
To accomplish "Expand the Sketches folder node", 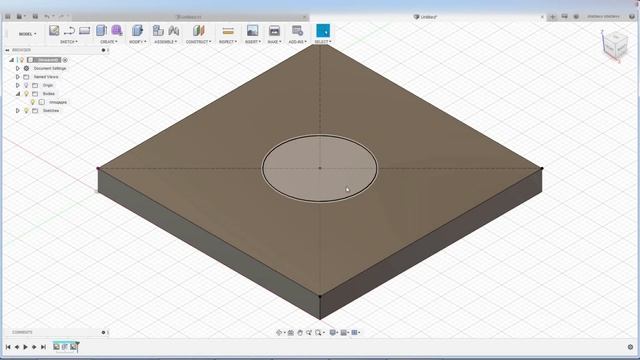I will pos(18,111).
